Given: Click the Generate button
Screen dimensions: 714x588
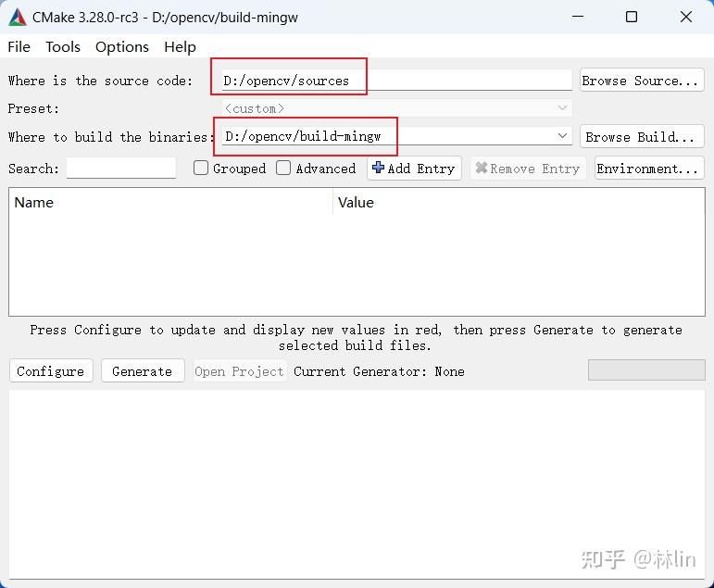Looking at the screenshot, I should click(143, 370).
